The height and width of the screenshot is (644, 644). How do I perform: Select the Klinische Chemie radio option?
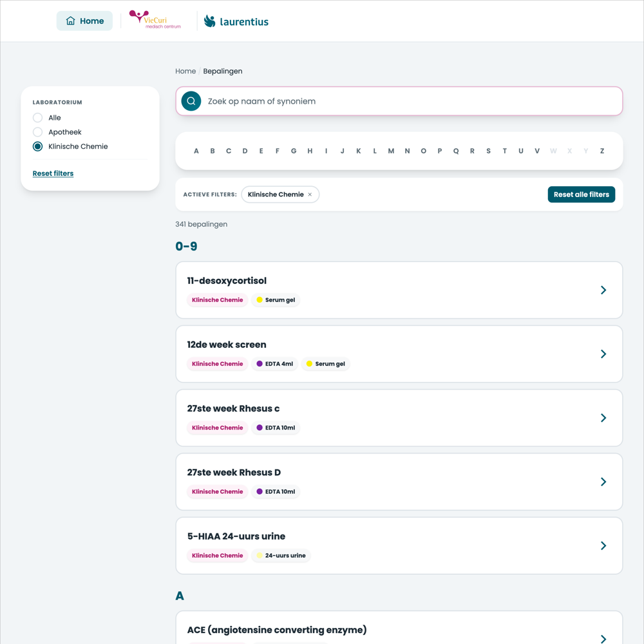tap(37, 147)
